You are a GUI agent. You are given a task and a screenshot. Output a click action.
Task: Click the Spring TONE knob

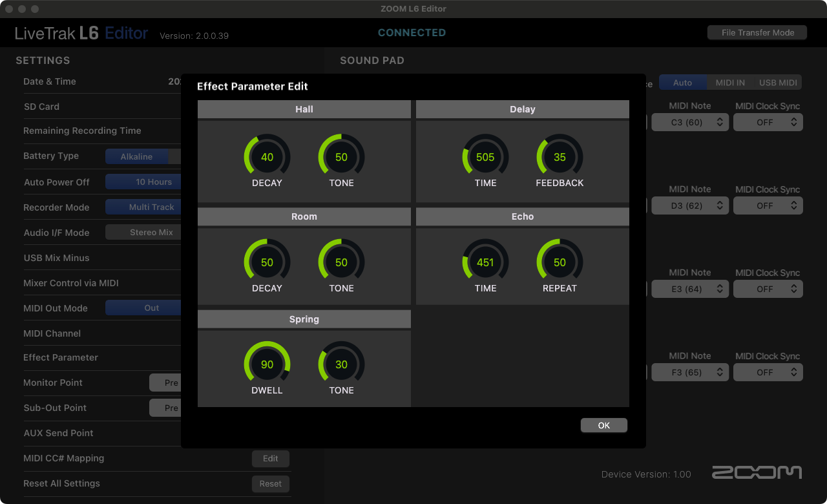[341, 364]
